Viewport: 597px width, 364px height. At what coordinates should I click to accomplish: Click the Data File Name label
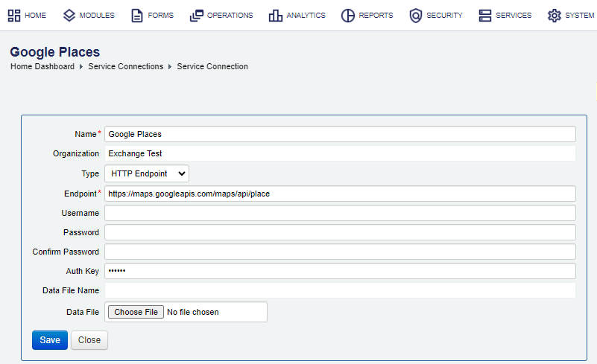[x=71, y=290]
